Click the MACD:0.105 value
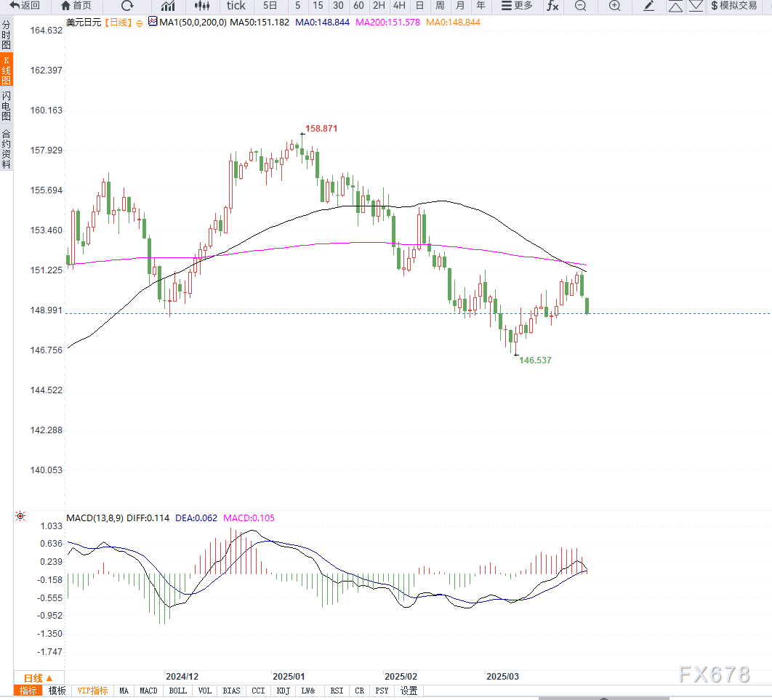The height and width of the screenshot is (700, 772). (x=249, y=518)
